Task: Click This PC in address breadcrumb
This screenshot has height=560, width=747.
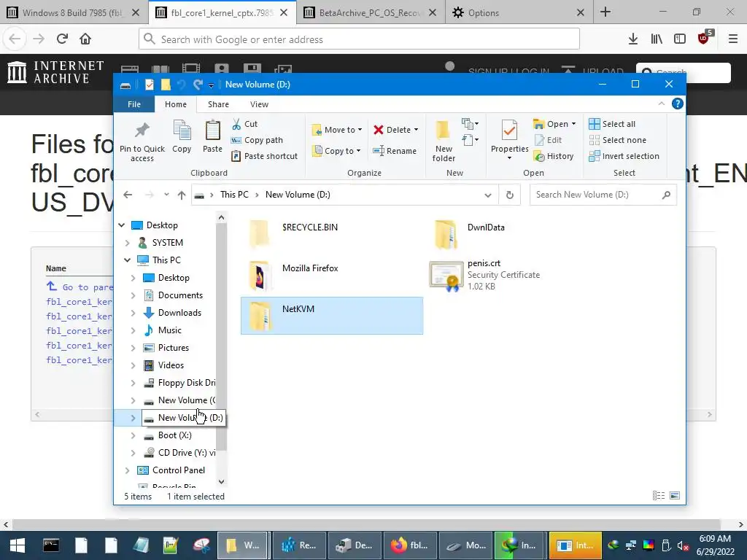Action: click(234, 195)
